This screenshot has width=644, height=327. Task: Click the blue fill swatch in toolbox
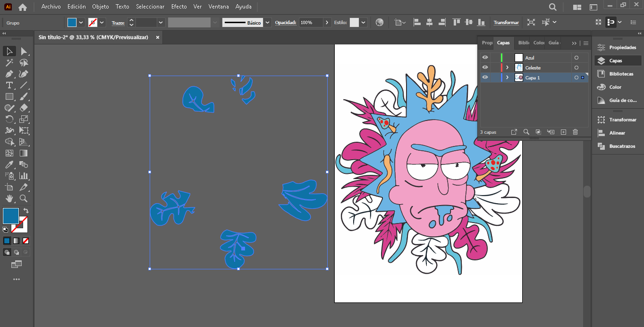pos(11,216)
